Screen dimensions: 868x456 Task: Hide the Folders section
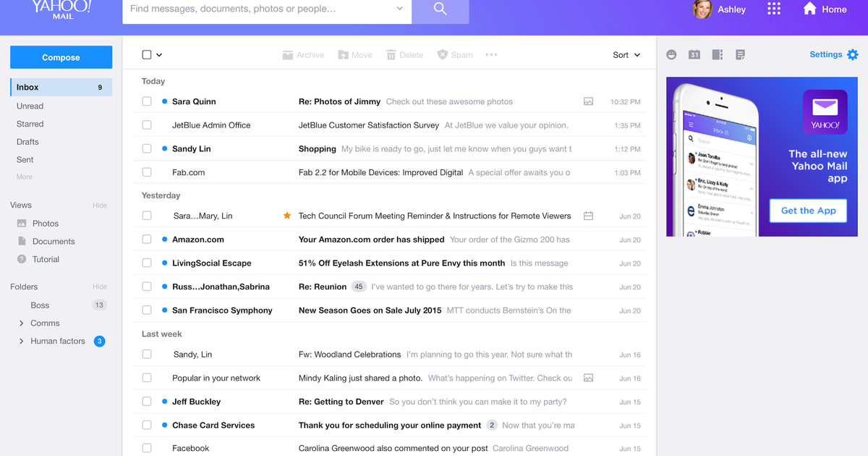click(x=100, y=287)
